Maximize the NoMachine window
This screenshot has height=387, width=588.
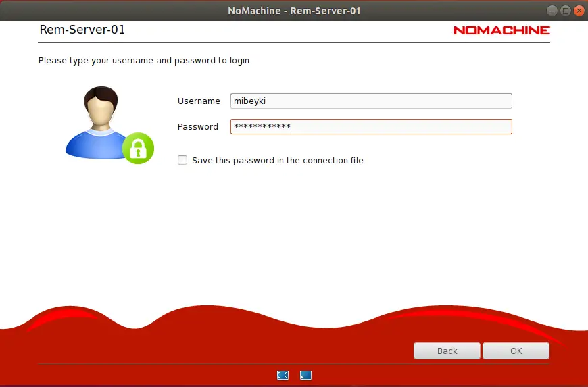tap(566, 11)
